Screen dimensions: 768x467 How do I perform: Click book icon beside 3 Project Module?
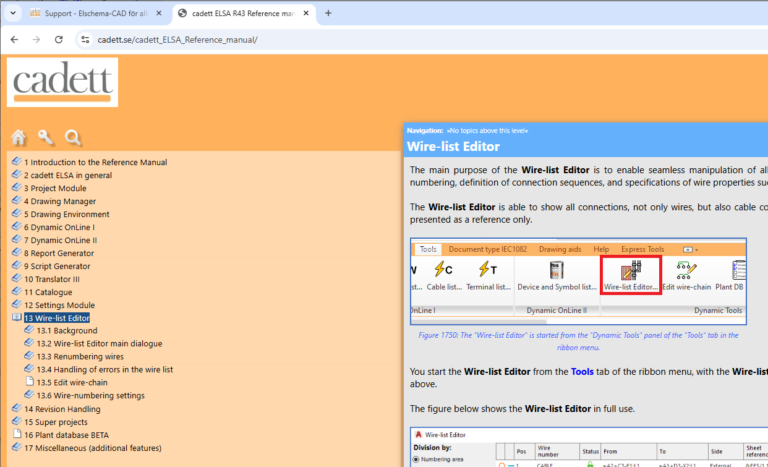(17, 187)
